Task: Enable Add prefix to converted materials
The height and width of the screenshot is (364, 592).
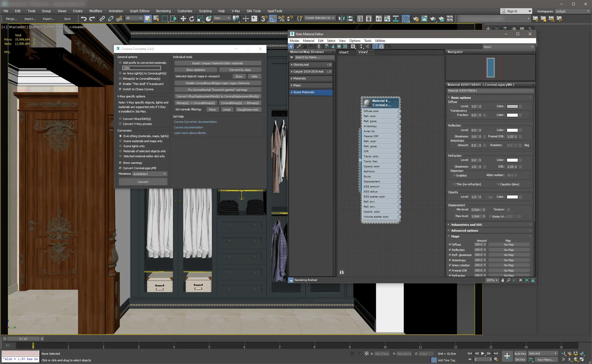Action: [120, 63]
